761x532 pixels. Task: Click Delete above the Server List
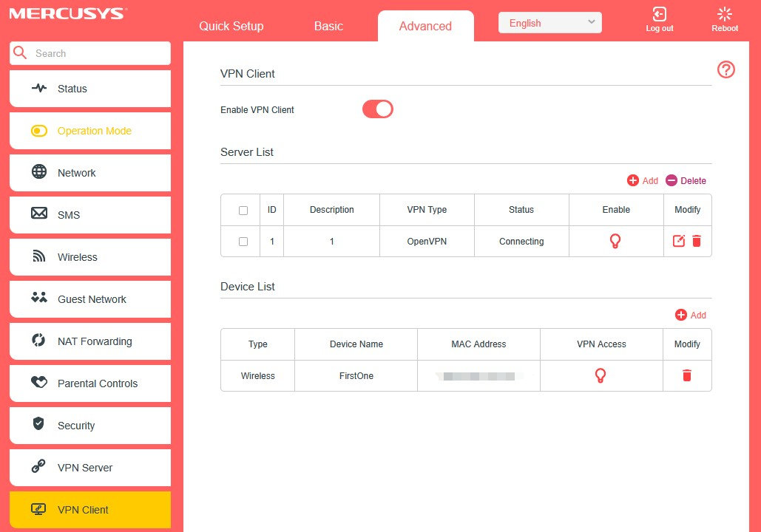[686, 180]
